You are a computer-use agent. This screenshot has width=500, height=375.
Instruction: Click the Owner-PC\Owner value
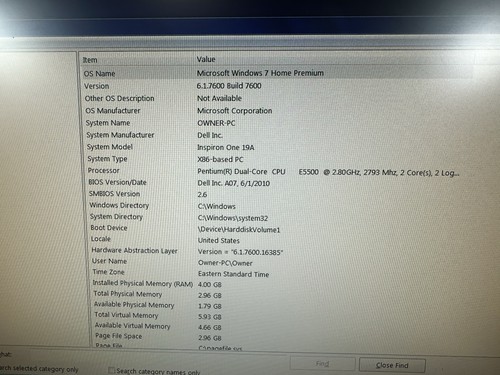pyautogui.click(x=225, y=263)
